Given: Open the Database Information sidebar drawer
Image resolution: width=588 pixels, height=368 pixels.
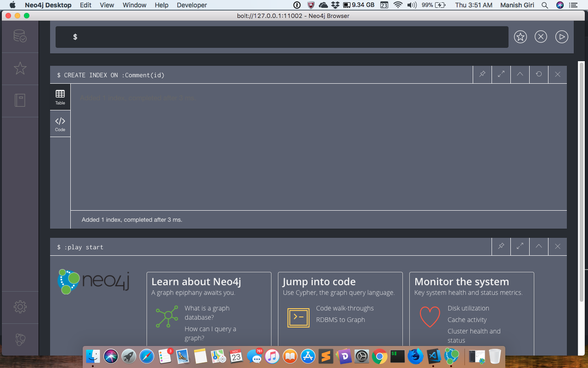Looking at the screenshot, I should (20, 36).
